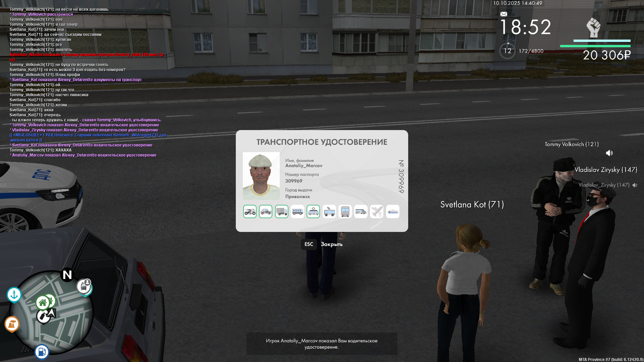Click the boat license category icon
The height and width of the screenshot is (362, 644).
393,212
